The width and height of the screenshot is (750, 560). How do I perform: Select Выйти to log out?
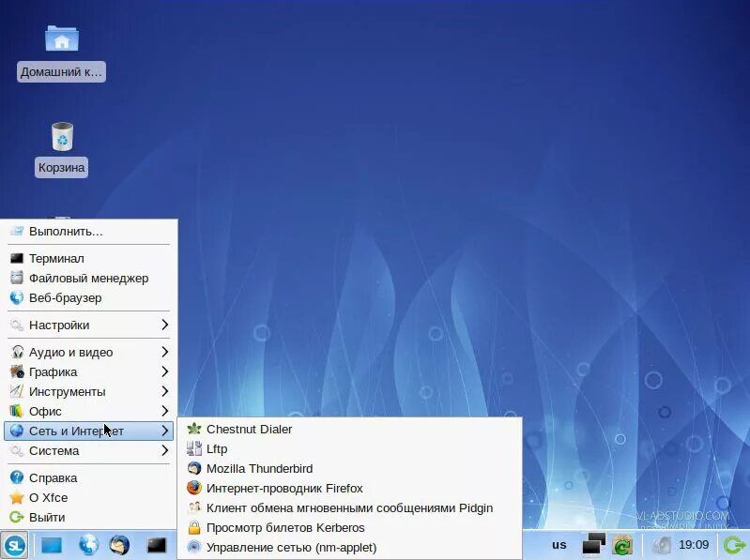[89, 517]
